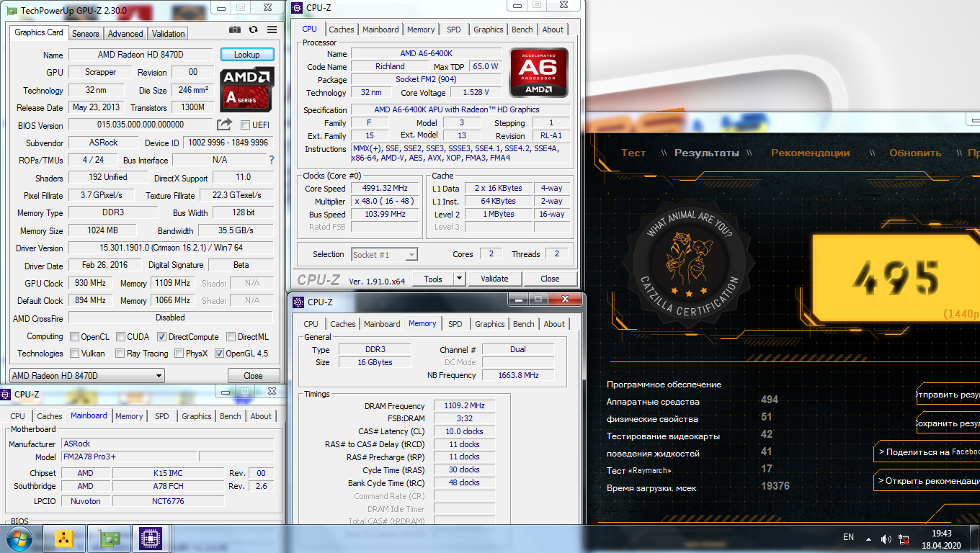Open Graphics tab in the CPU-Z Mainboard window
980x553 pixels.
(197, 416)
